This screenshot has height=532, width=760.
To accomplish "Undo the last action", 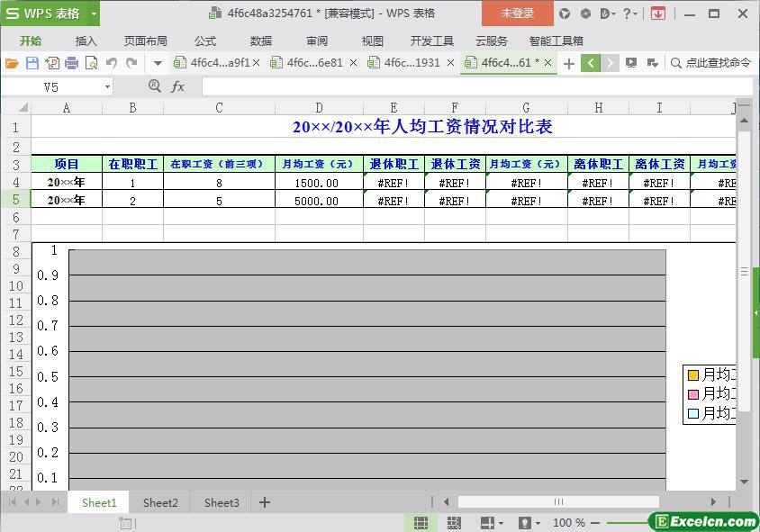I will (112, 63).
